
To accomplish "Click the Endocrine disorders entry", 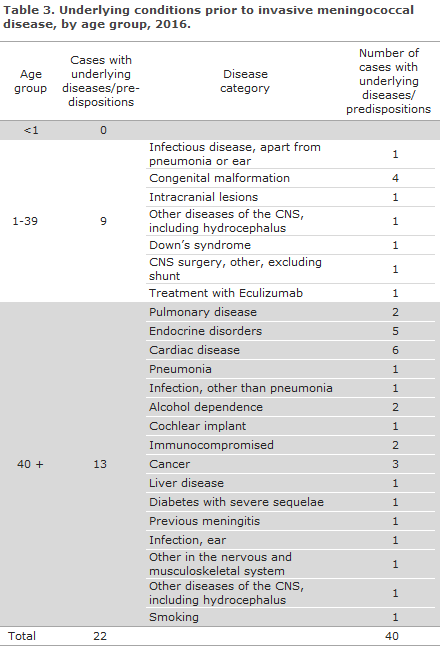I will (x=206, y=331).
